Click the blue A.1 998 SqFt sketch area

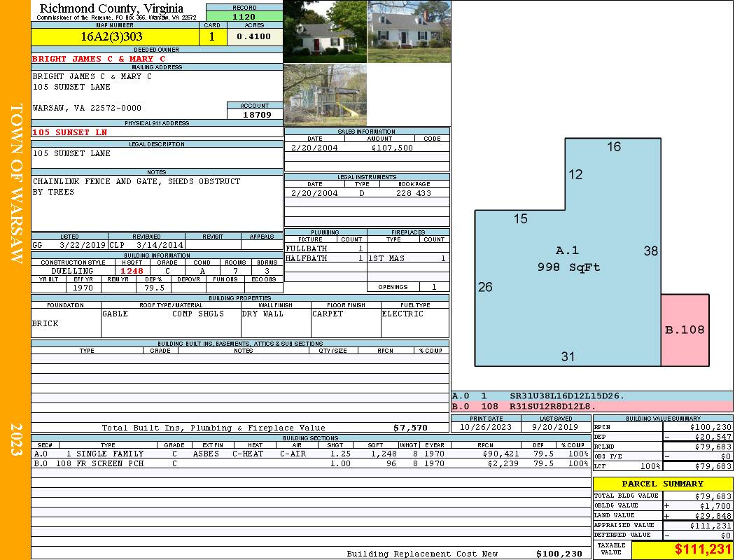[x=567, y=259]
